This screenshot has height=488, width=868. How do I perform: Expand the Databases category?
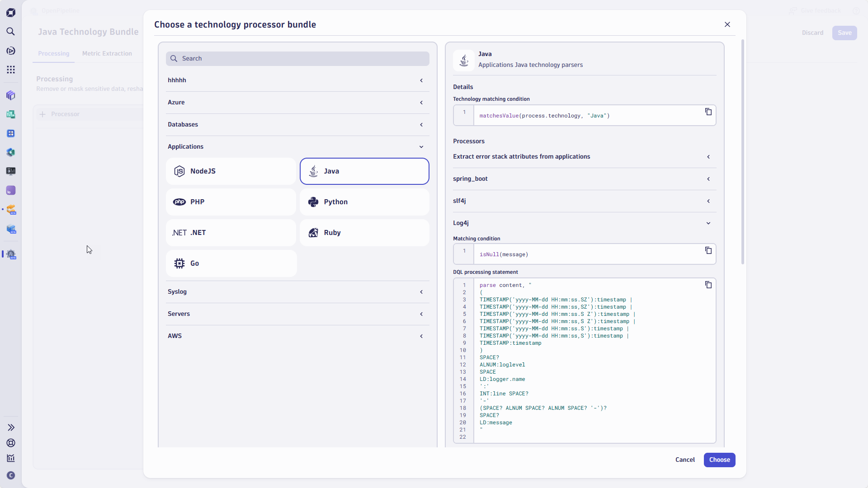(x=421, y=125)
